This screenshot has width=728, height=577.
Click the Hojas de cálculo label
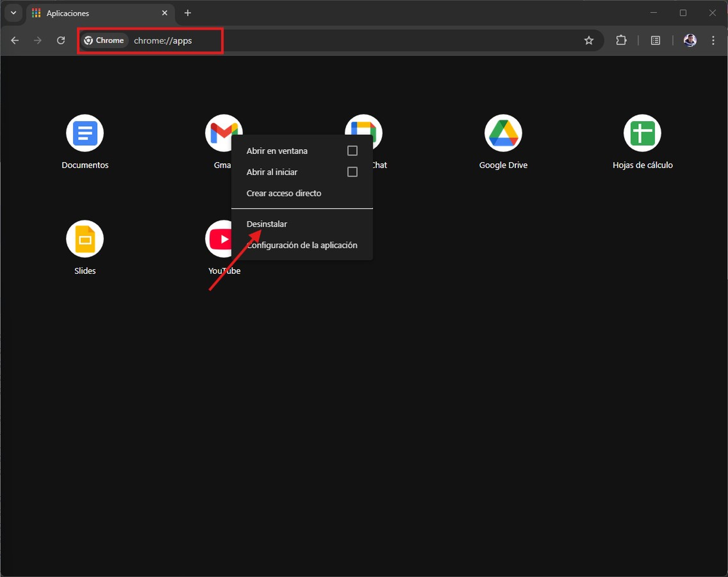[x=642, y=165]
